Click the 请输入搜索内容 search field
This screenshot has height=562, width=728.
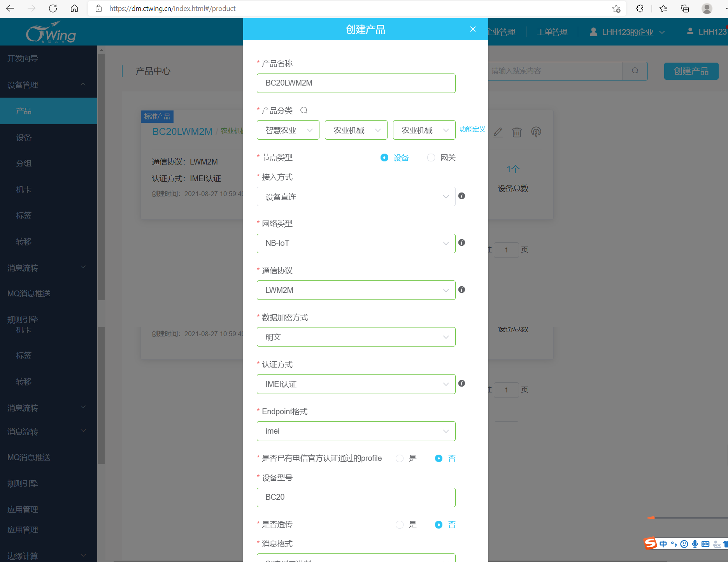pyautogui.click(x=555, y=71)
